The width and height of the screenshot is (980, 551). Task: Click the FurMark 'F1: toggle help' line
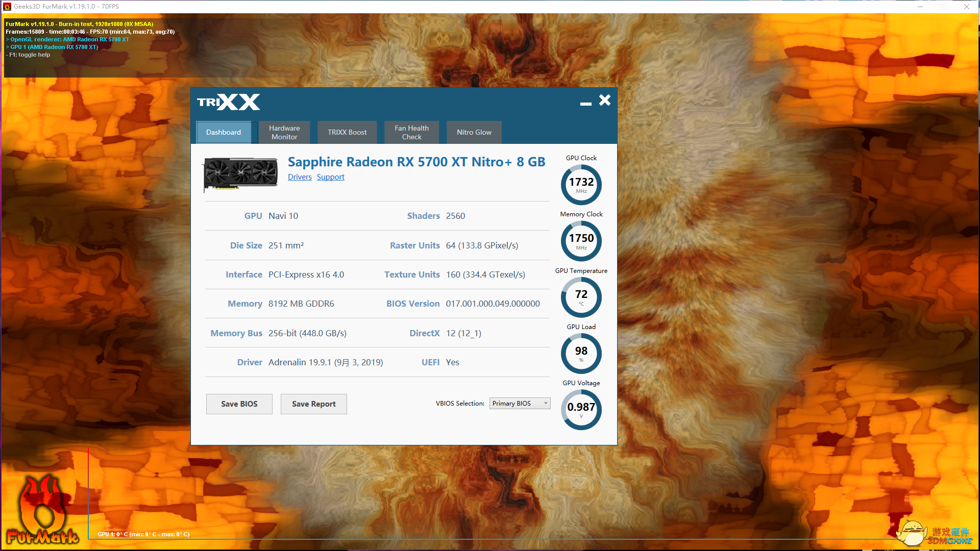[28, 55]
